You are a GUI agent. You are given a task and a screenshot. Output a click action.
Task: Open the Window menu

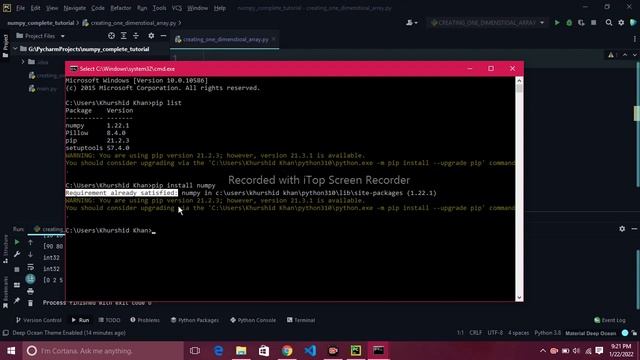[198, 8]
